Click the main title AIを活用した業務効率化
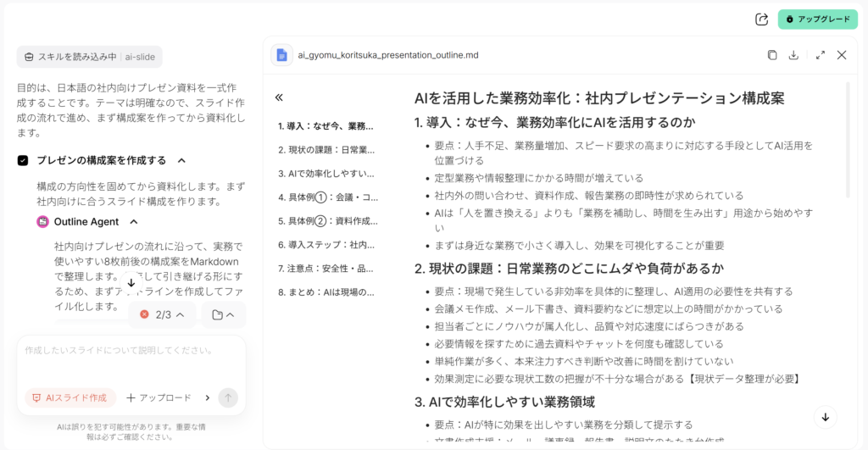 click(x=599, y=98)
